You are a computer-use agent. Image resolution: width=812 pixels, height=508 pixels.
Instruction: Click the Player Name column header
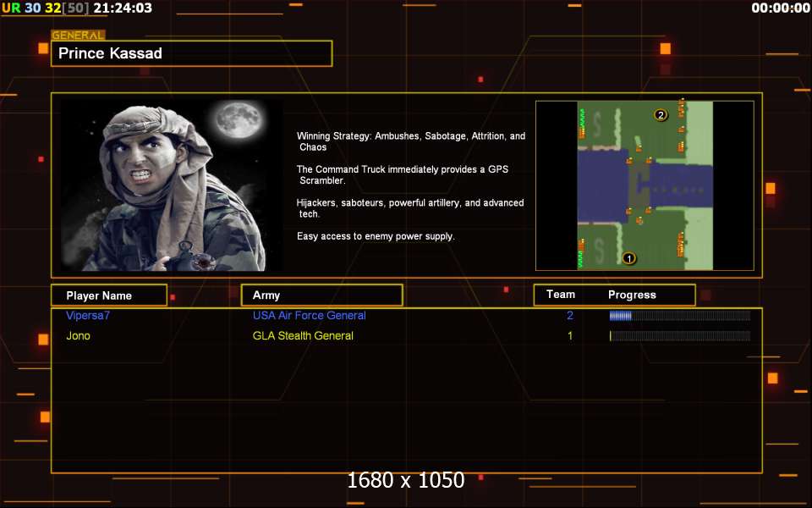click(109, 295)
